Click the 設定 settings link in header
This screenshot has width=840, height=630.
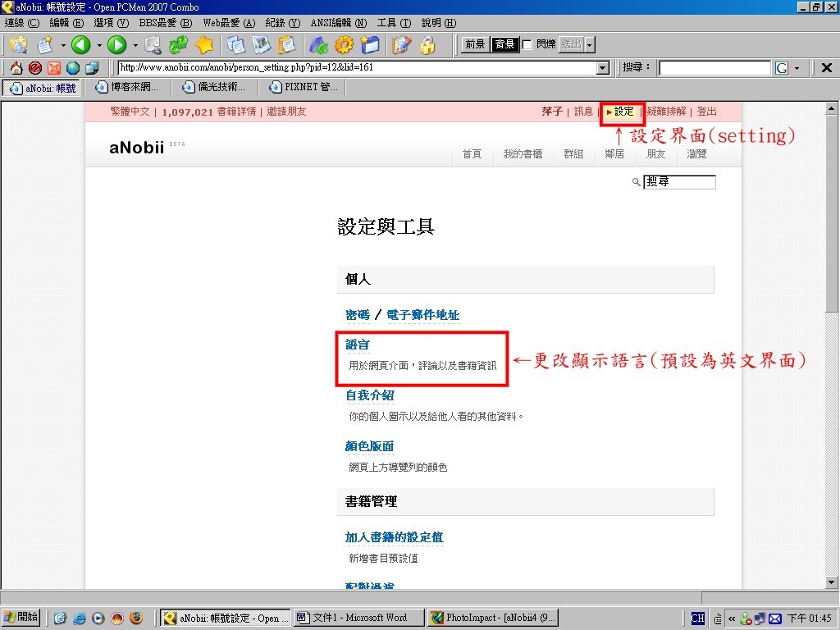623,112
